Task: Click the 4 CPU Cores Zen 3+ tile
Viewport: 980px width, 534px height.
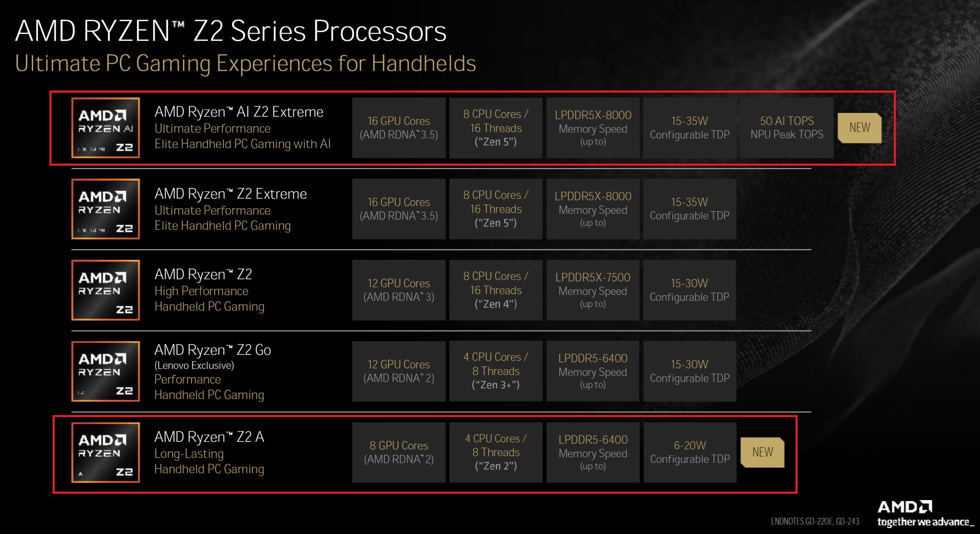Action: pos(496,371)
